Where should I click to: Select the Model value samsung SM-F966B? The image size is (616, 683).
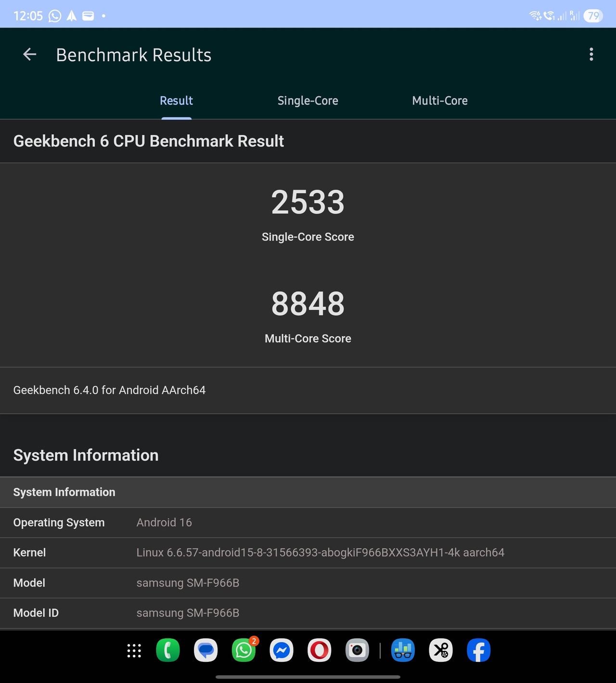(x=188, y=583)
